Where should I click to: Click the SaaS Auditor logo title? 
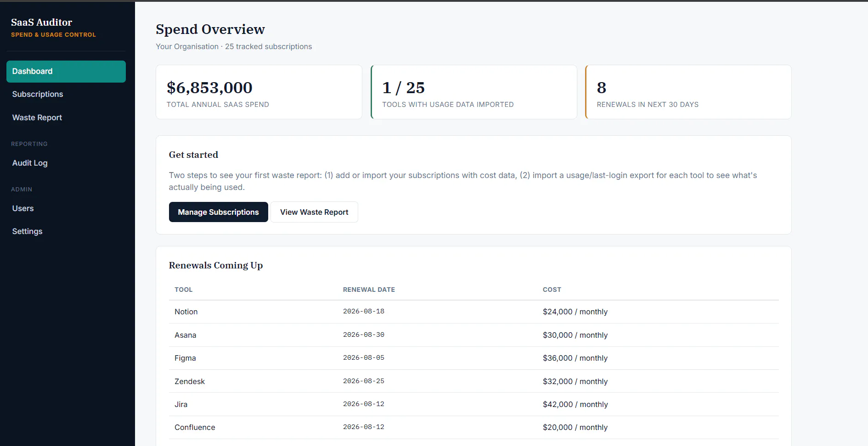click(42, 22)
